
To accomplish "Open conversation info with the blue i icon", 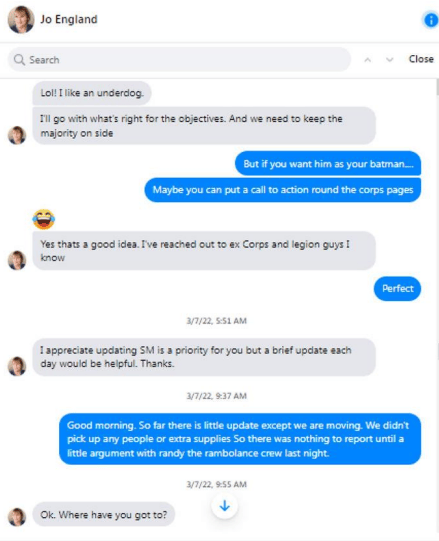I will coord(430,20).
